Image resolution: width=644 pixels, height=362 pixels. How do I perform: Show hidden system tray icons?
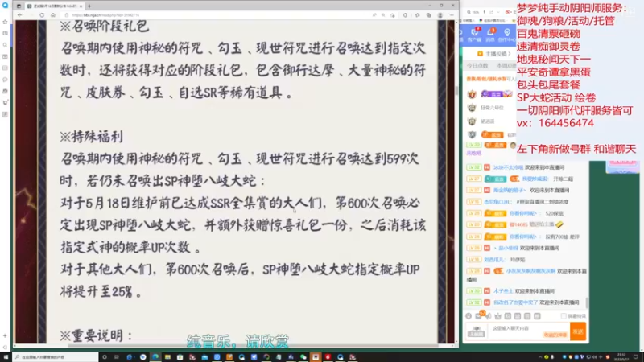coord(539,357)
